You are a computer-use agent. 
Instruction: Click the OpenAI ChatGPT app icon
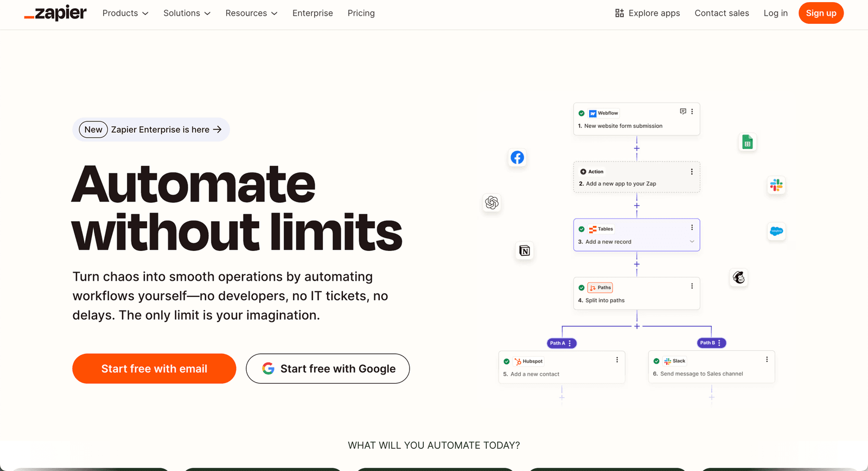pos(492,203)
